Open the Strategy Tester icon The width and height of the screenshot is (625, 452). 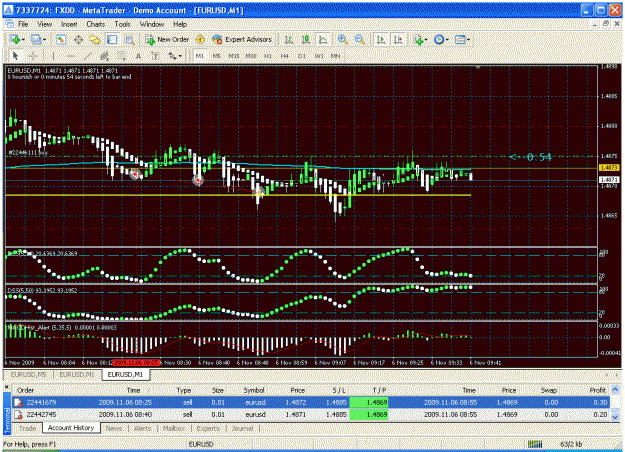130,39
